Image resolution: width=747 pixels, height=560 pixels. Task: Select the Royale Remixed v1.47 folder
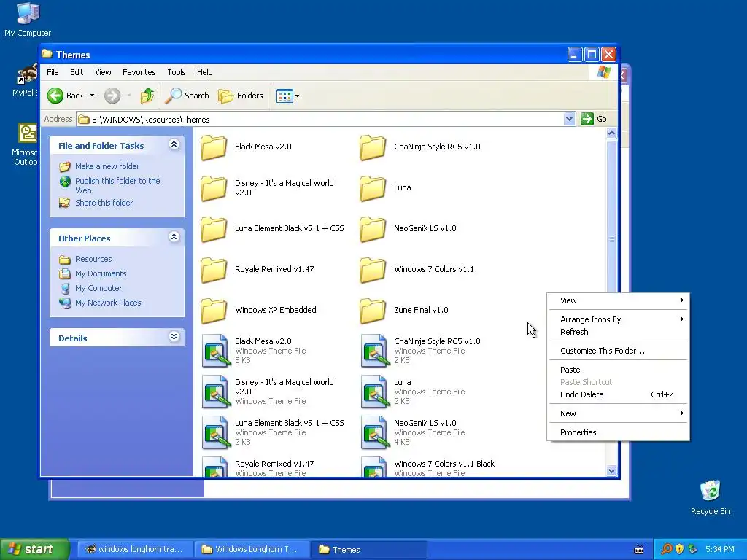[x=214, y=270]
